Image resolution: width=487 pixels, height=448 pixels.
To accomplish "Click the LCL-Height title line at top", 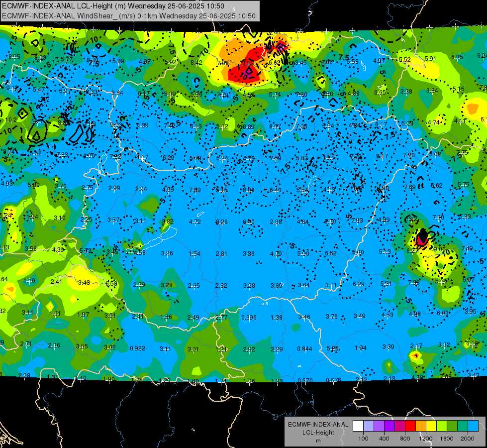I will [x=113, y=6].
